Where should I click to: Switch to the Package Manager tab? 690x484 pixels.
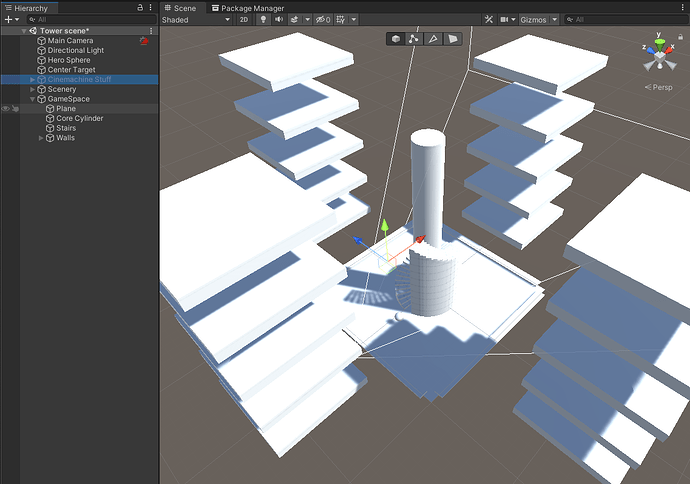pyautogui.click(x=248, y=8)
